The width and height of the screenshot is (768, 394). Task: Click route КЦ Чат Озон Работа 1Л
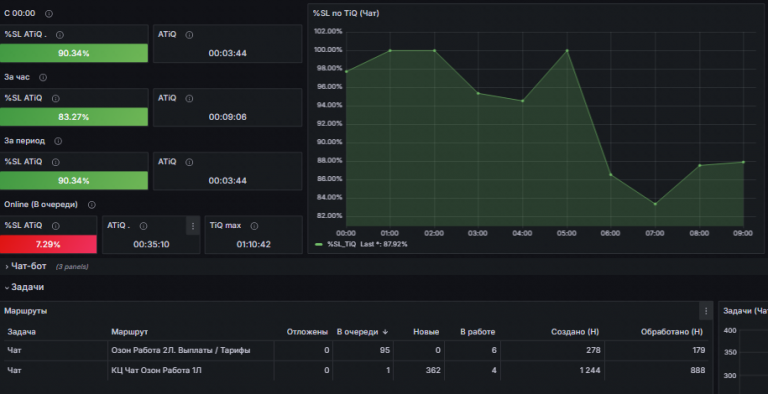click(x=156, y=370)
